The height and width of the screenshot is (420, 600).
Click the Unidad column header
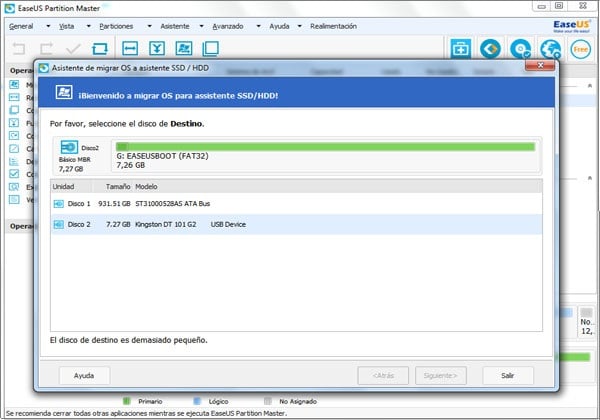coord(71,187)
